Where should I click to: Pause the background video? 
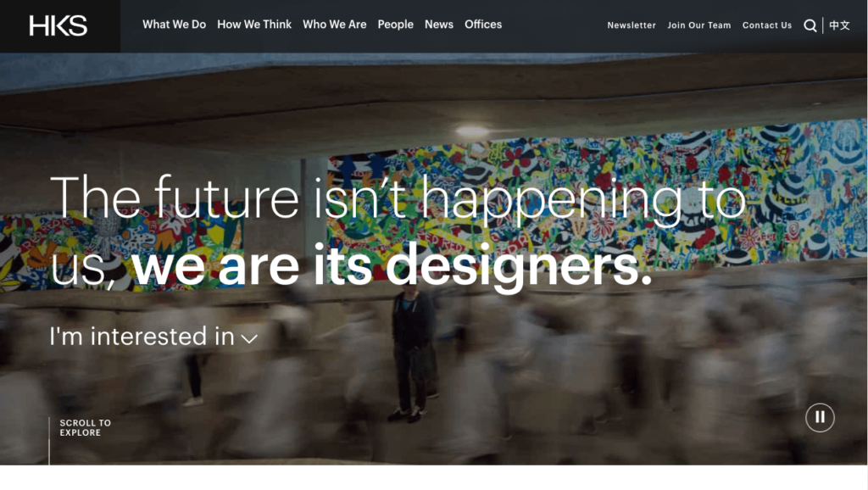point(819,416)
